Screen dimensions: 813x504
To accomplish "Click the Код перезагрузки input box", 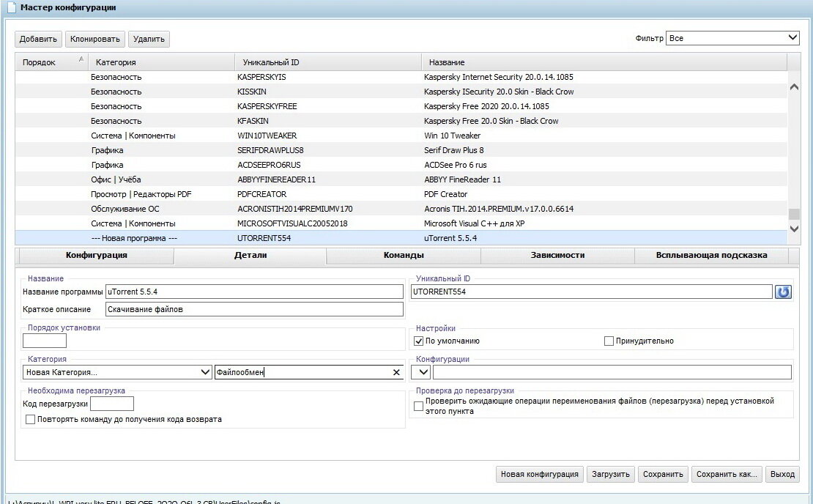I will coord(112,404).
